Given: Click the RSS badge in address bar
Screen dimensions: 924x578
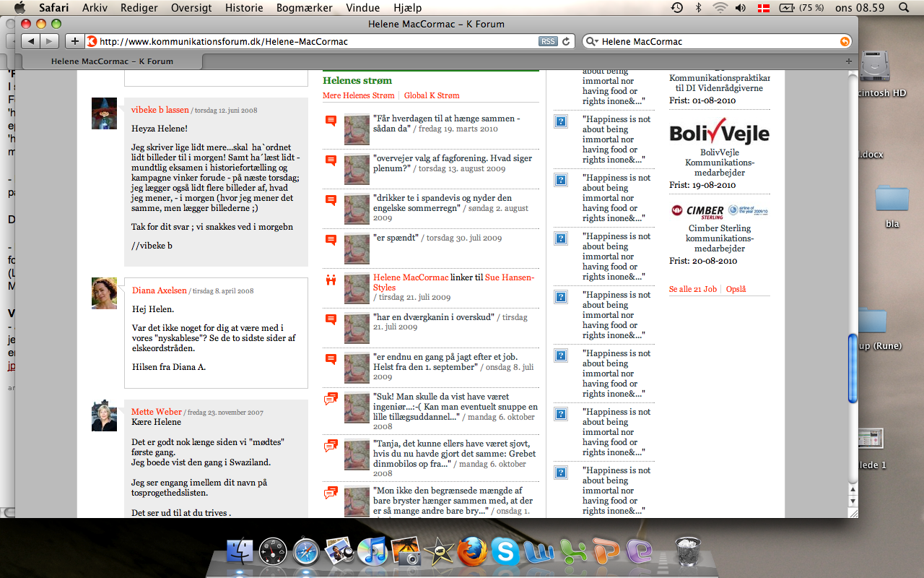Looking at the screenshot, I should [548, 41].
